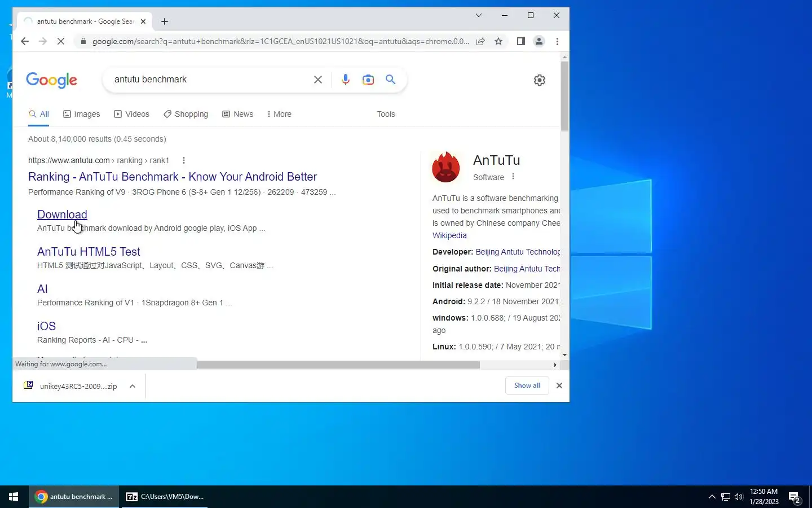The height and width of the screenshot is (508, 812).
Task: Share this page using the share icon
Action: point(480,41)
